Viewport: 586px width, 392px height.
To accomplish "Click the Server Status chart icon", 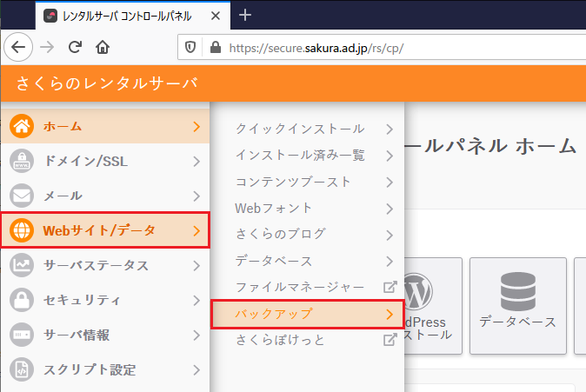I will (x=22, y=265).
